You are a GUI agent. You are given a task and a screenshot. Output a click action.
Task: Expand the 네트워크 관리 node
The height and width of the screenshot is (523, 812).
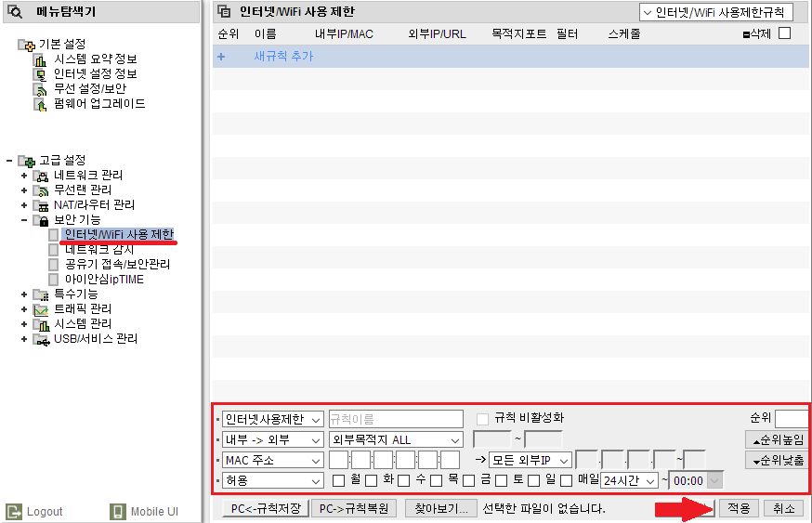[24, 177]
